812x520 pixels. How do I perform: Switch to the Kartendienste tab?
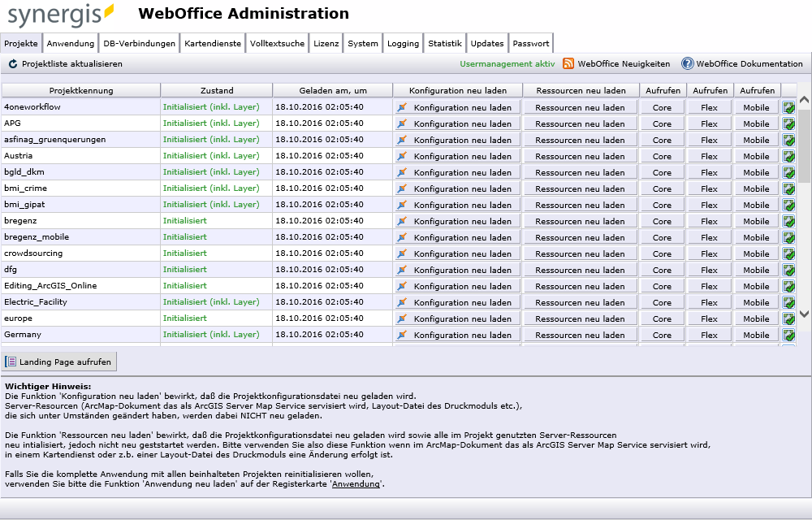pyautogui.click(x=212, y=42)
